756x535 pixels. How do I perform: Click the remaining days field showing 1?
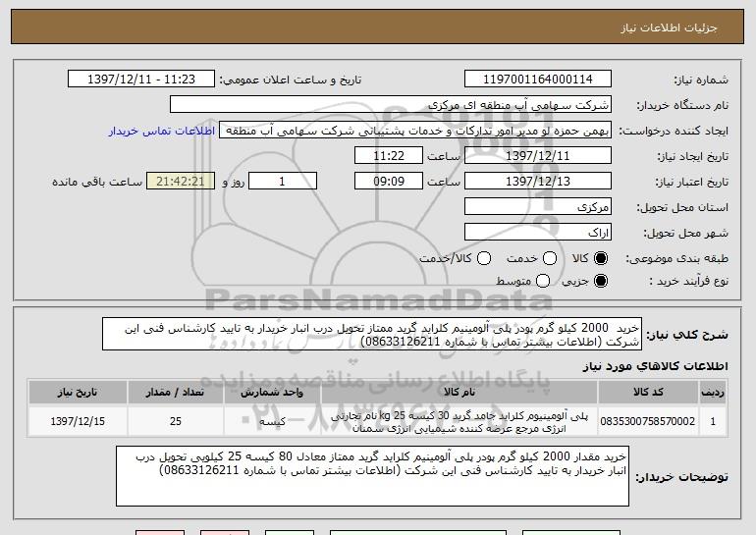283,182
